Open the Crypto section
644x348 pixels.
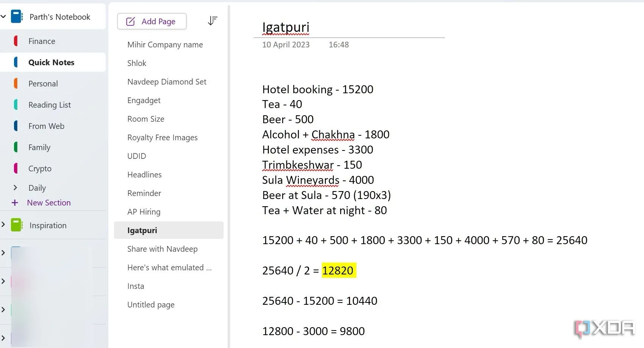click(x=53, y=168)
